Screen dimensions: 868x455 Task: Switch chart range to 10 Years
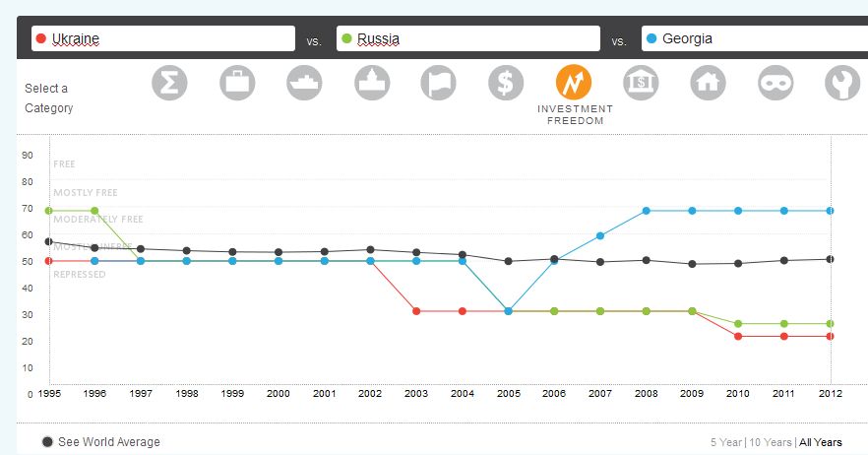coord(770,442)
